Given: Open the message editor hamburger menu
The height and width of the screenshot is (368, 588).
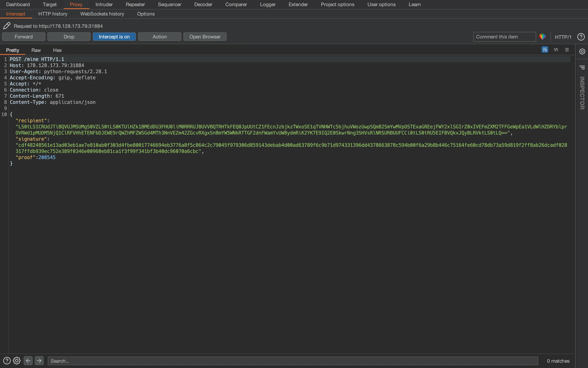Looking at the screenshot, I should coord(567,50).
